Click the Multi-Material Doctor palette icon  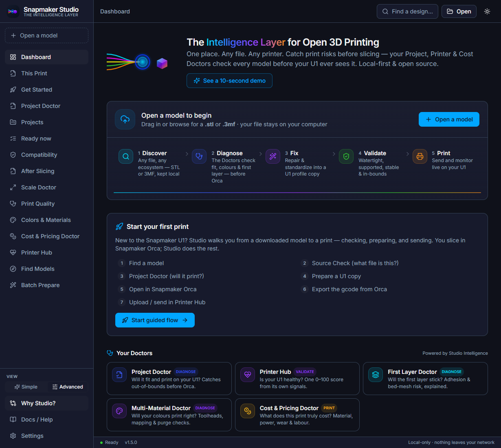click(x=119, y=411)
